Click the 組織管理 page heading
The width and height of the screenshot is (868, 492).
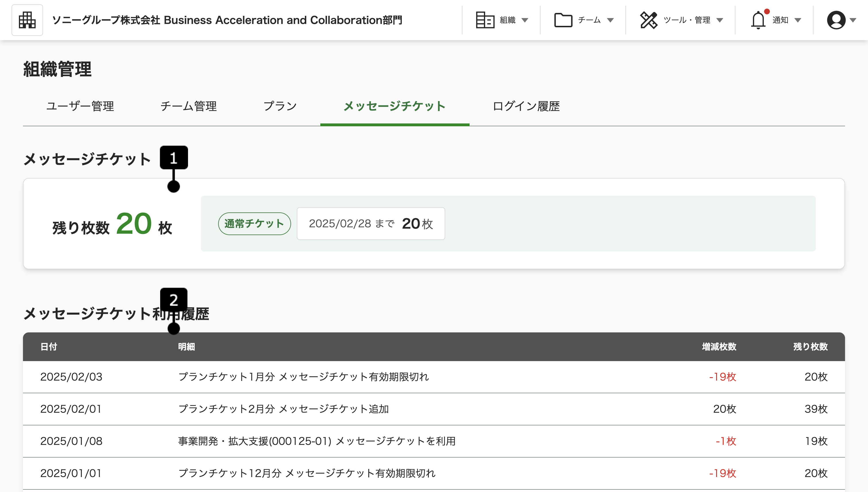(57, 69)
